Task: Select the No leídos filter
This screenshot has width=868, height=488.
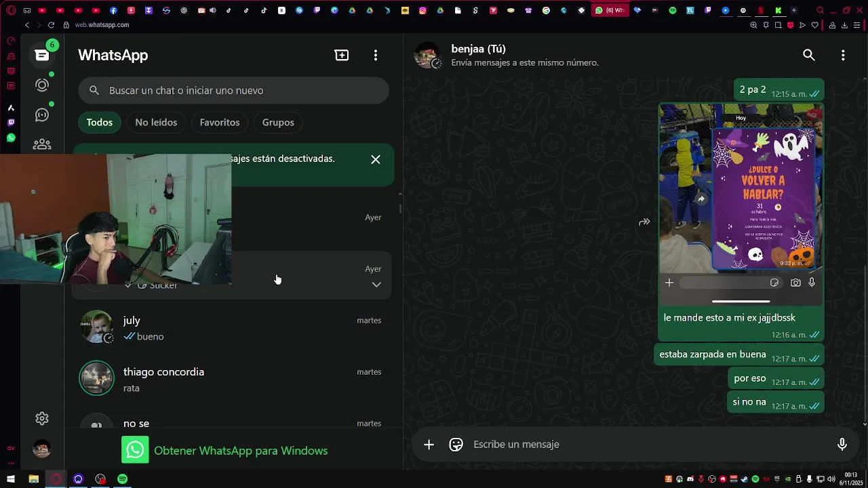Action: pos(156,122)
